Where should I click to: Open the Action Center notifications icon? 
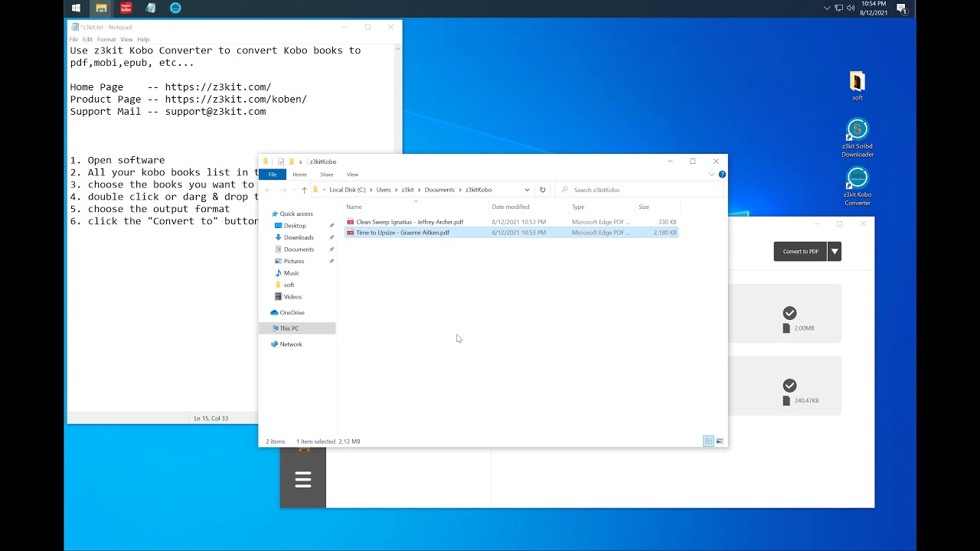[901, 8]
